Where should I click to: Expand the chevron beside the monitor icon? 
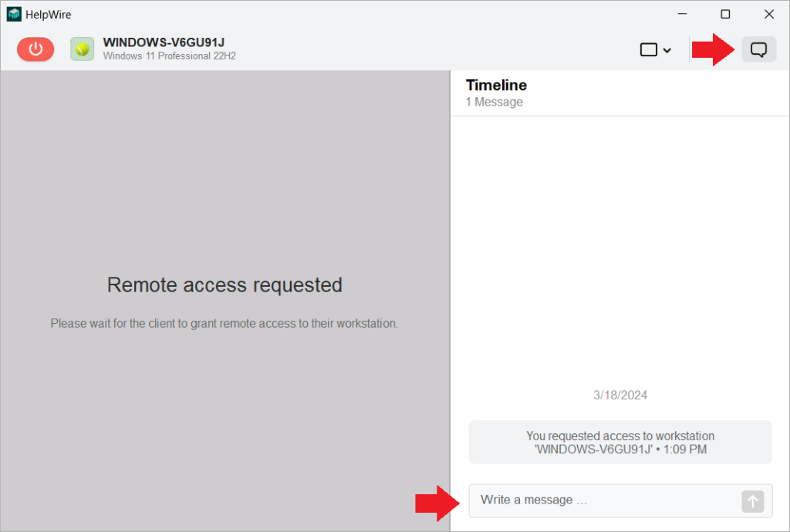pos(667,49)
